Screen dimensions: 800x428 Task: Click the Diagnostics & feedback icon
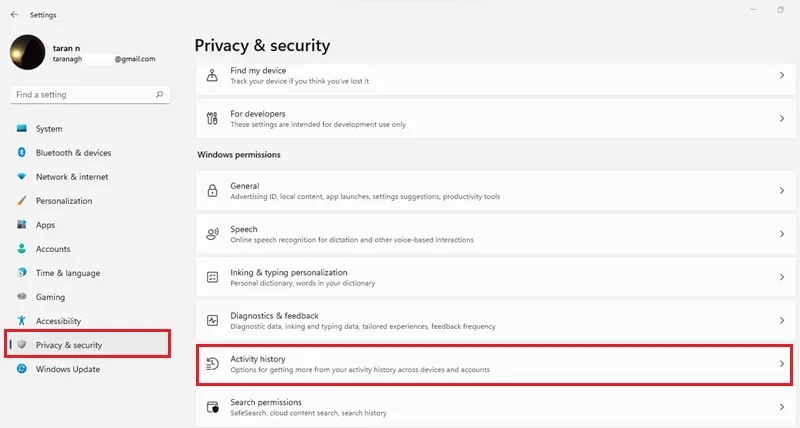[x=212, y=320]
